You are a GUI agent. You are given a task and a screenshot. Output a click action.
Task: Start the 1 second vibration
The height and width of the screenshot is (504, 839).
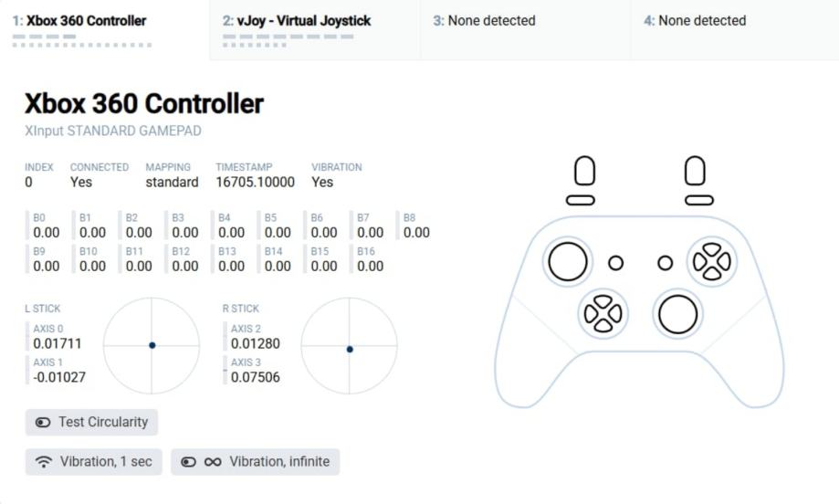[93, 462]
